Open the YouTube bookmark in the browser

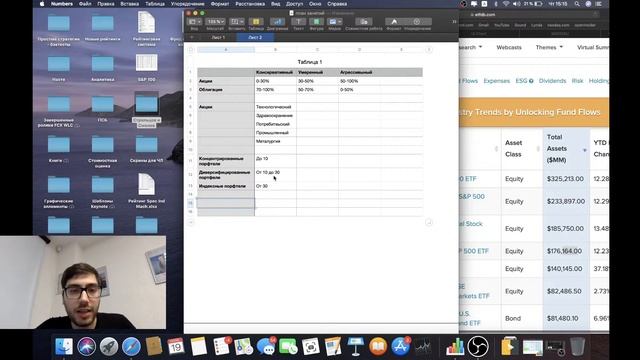pos(501,25)
